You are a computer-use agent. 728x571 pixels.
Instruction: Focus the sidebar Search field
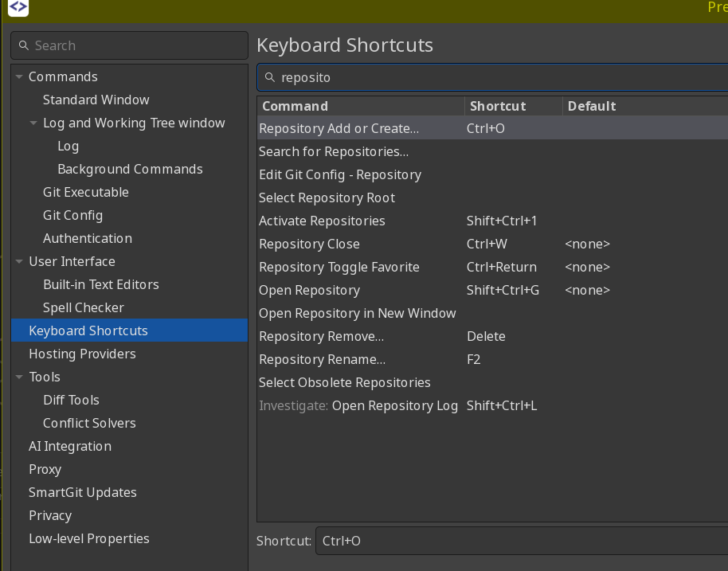click(135, 46)
